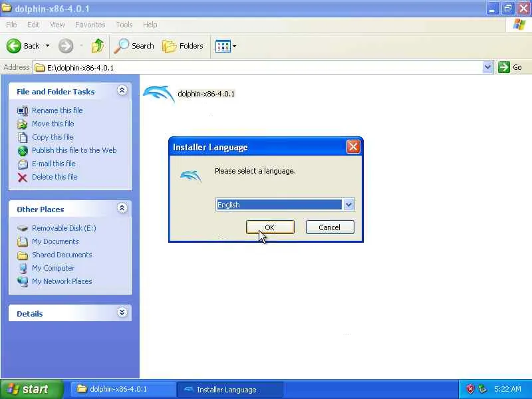Click the address field showing E:\dolphin-x86-4.0.1
Screen dimensions: 532x399
click(258, 68)
